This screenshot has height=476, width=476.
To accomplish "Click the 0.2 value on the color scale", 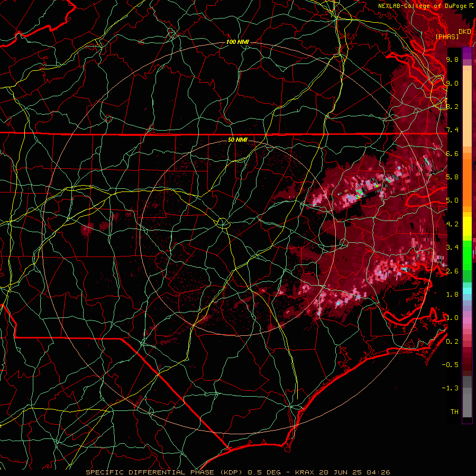I will tap(452, 342).
